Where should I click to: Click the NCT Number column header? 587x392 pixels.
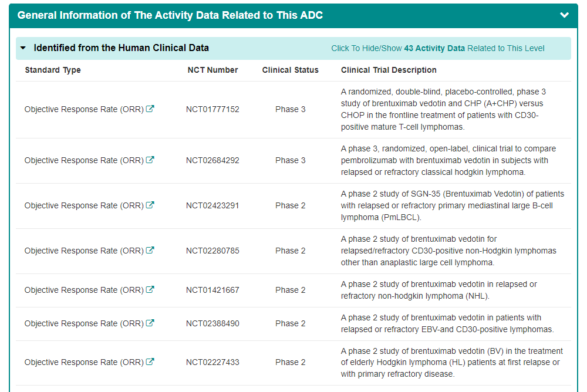pos(212,70)
